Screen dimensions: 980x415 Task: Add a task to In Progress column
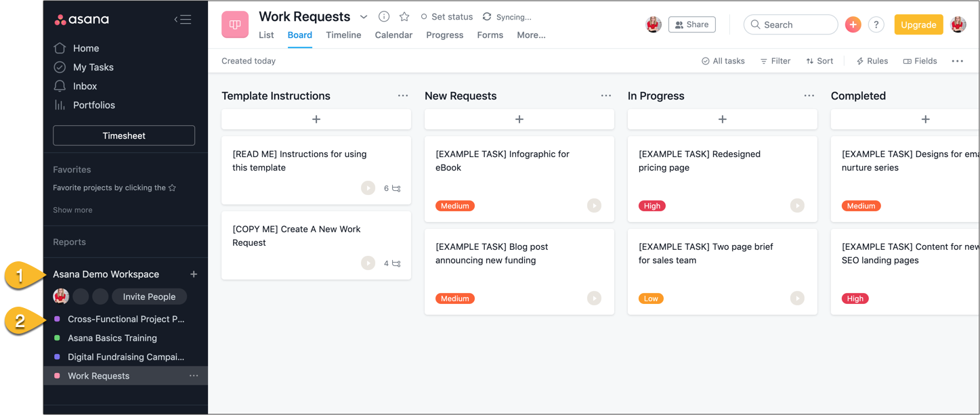(723, 119)
